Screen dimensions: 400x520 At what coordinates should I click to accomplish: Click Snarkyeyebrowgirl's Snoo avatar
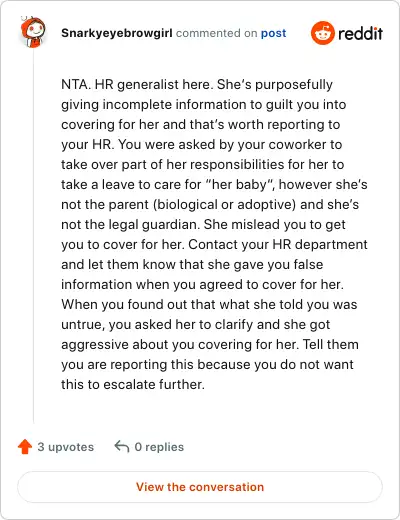coord(33,32)
